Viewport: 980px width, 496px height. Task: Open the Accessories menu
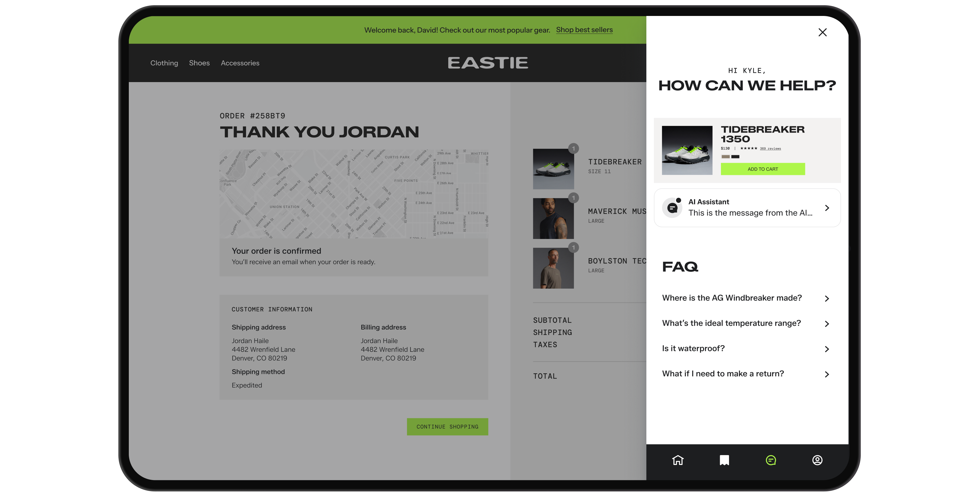coord(240,63)
